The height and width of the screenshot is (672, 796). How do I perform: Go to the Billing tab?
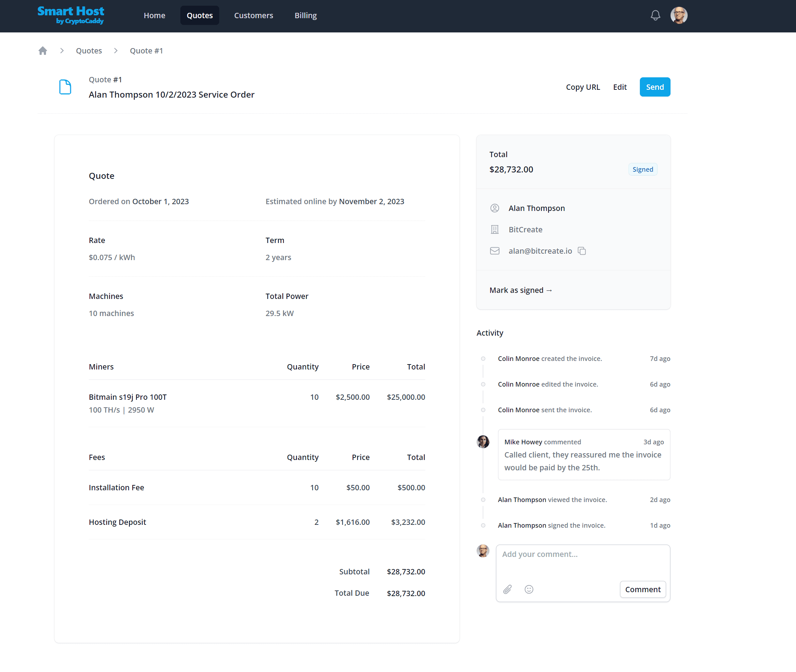[305, 15]
